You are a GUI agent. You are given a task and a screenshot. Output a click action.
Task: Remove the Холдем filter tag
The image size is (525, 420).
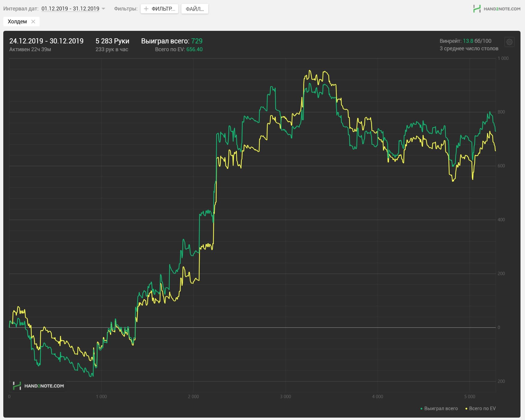coord(33,22)
